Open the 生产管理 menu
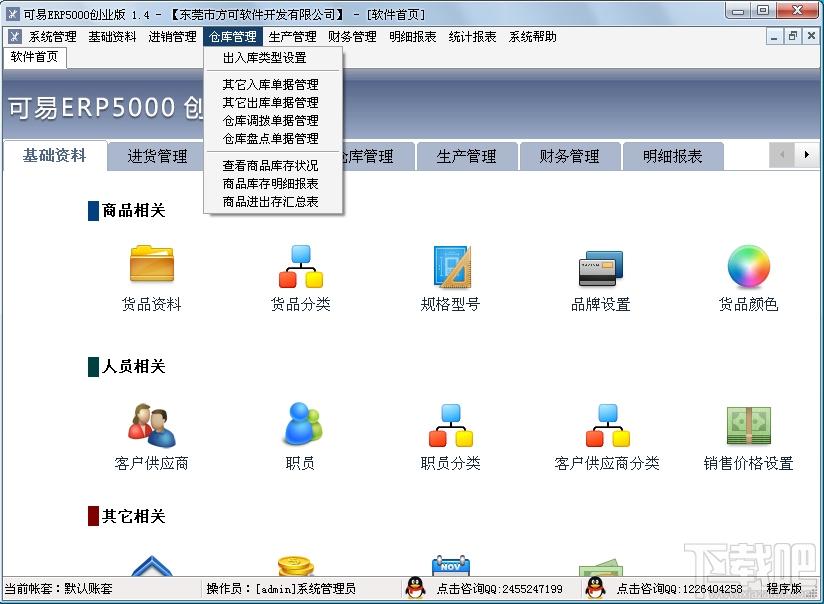This screenshot has height=604, width=824. [x=293, y=37]
